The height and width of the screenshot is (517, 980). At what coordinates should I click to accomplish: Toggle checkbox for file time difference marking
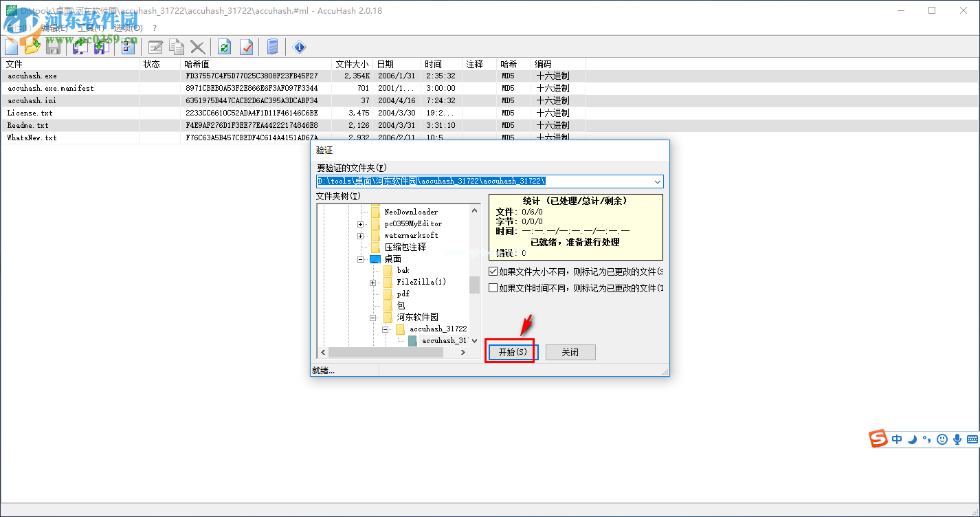pos(493,288)
